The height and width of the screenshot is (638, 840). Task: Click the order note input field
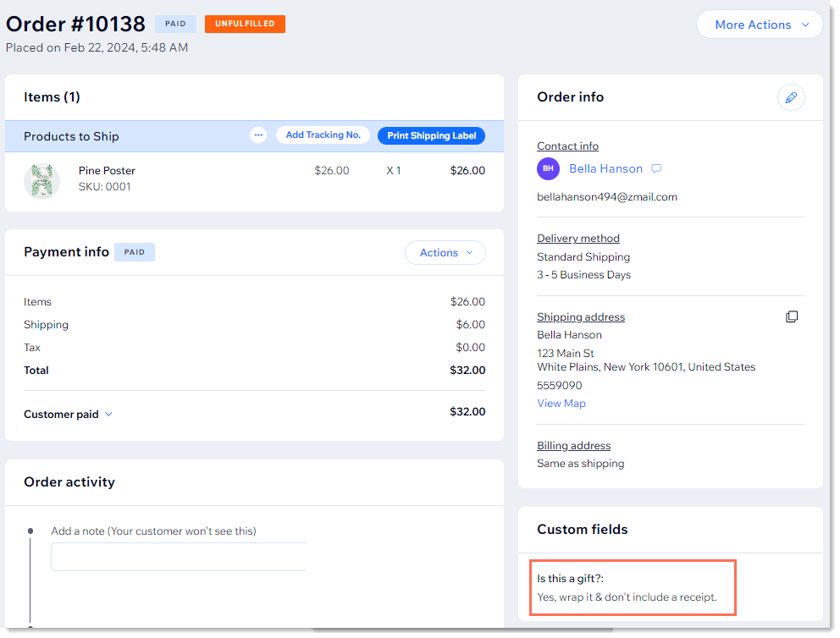click(x=179, y=557)
